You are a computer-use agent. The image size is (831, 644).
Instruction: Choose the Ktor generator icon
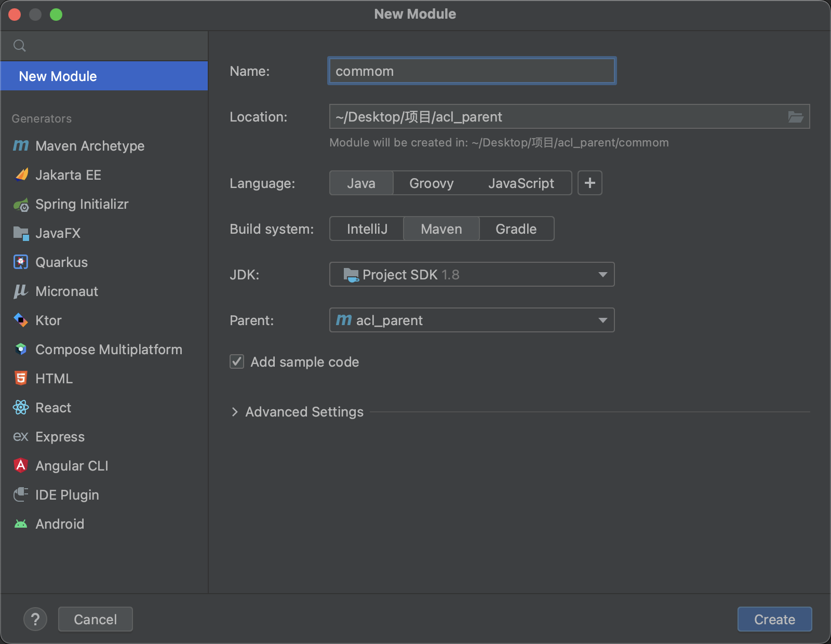click(x=21, y=320)
